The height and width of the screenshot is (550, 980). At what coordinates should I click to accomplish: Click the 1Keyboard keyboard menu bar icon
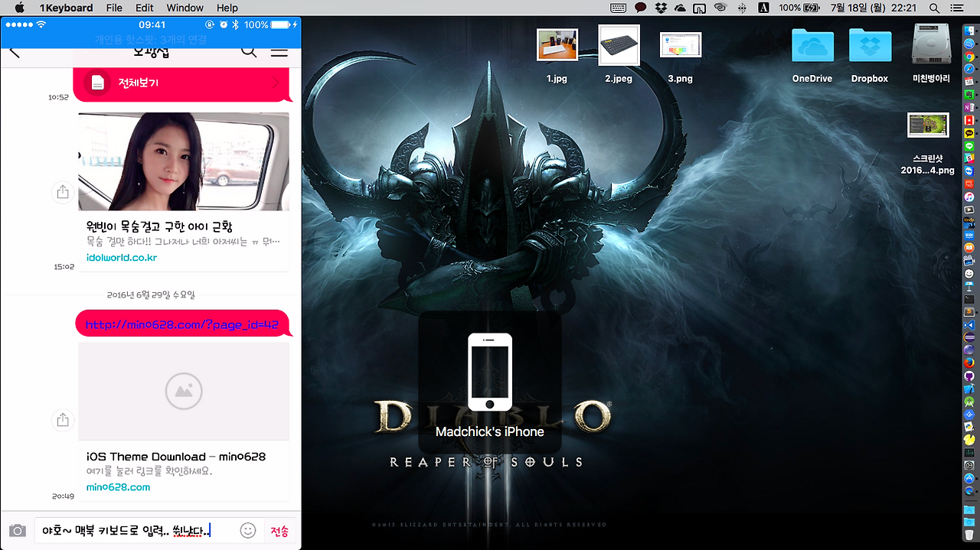click(619, 8)
